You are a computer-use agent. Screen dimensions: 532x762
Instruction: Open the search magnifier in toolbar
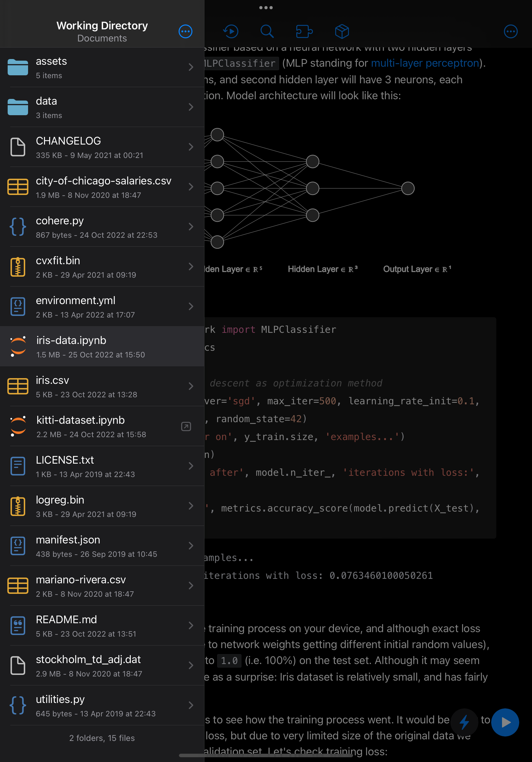267,32
